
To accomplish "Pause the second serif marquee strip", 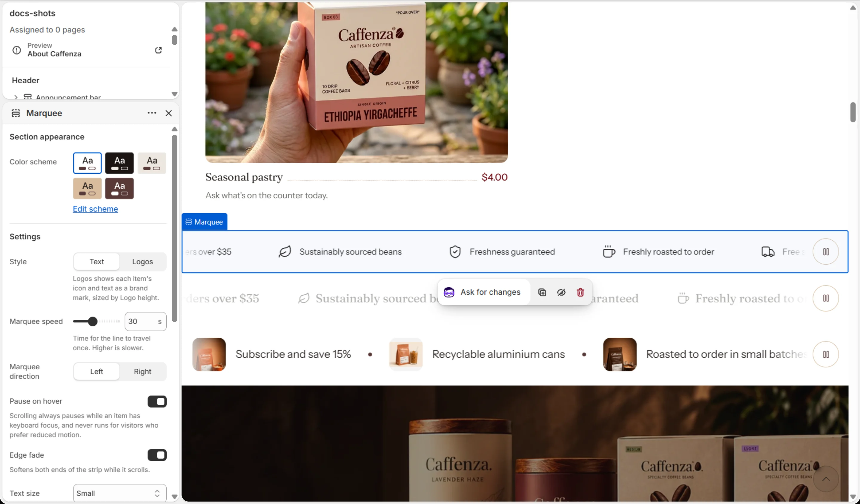I will pyautogui.click(x=826, y=298).
